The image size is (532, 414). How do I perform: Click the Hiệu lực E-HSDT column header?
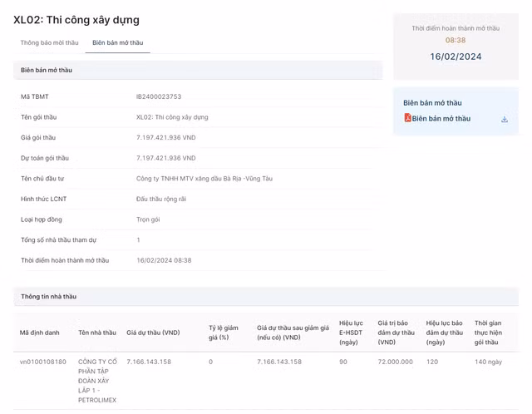[x=351, y=333]
